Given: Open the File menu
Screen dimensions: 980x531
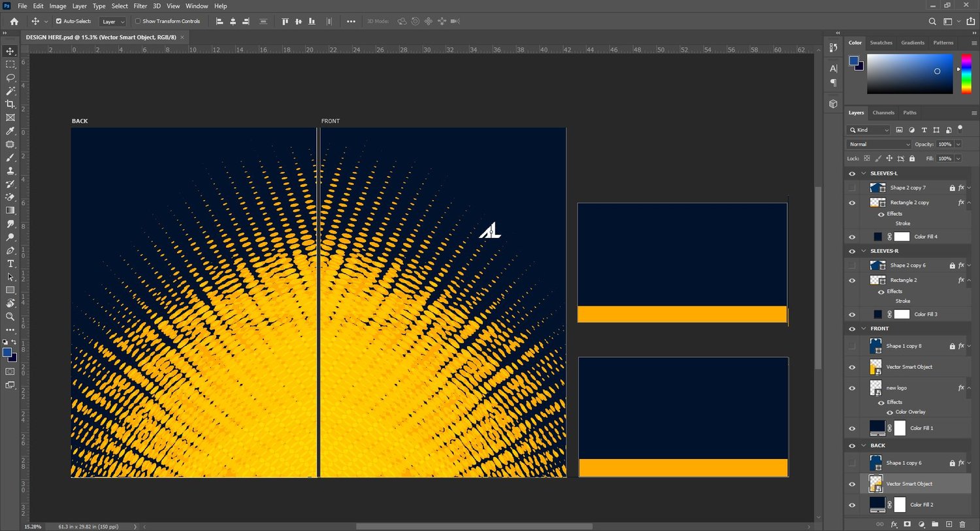Looking at the screenshot, I should click(x=23, y=6).
